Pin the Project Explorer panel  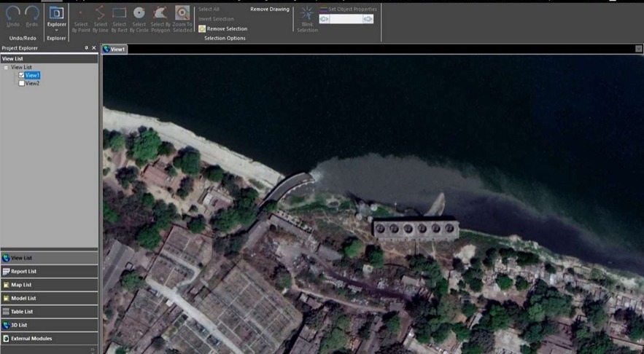[86, 48]
